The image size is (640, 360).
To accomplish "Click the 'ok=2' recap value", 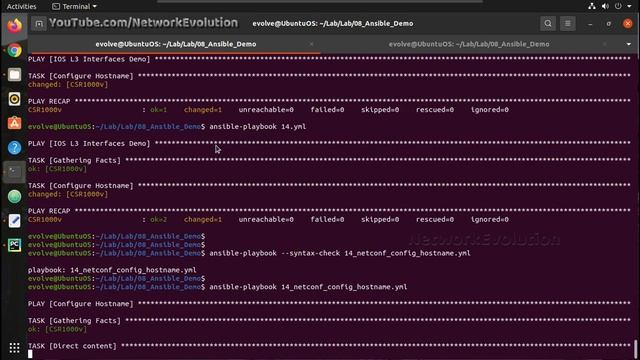I will [158, 219].
